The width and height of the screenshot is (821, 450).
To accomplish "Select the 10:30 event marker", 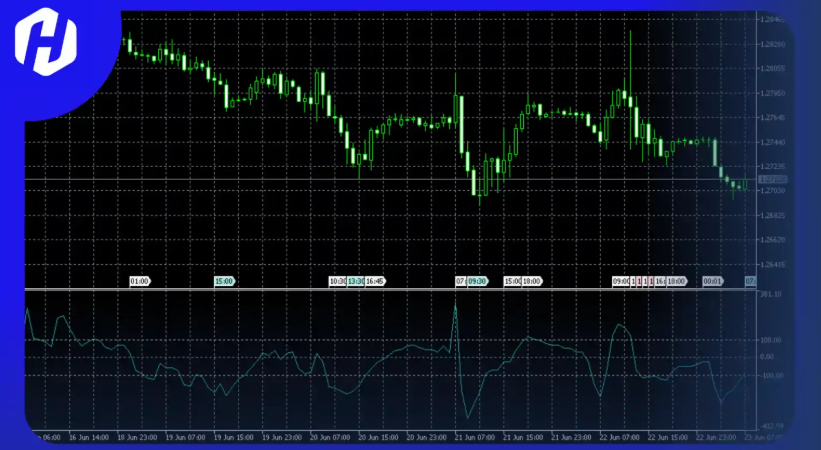I will pos(338,281).
